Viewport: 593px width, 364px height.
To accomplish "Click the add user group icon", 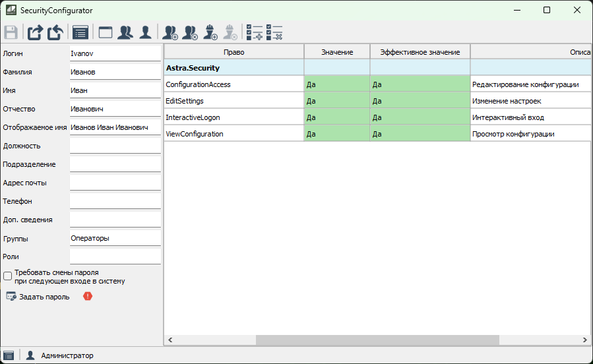I will click(x=170, y=32).
